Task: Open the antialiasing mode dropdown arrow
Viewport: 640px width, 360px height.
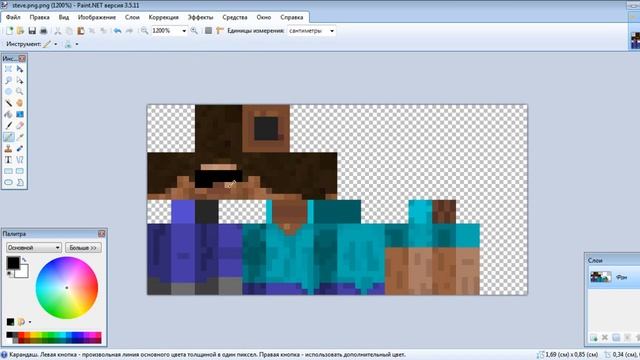Action: (77, 44)
